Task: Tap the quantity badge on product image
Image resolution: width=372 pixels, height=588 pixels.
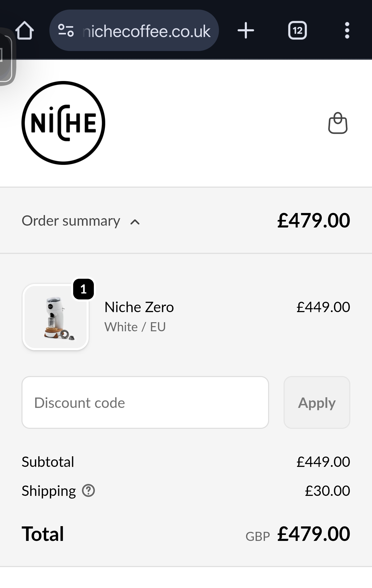Action: (83, 289)
